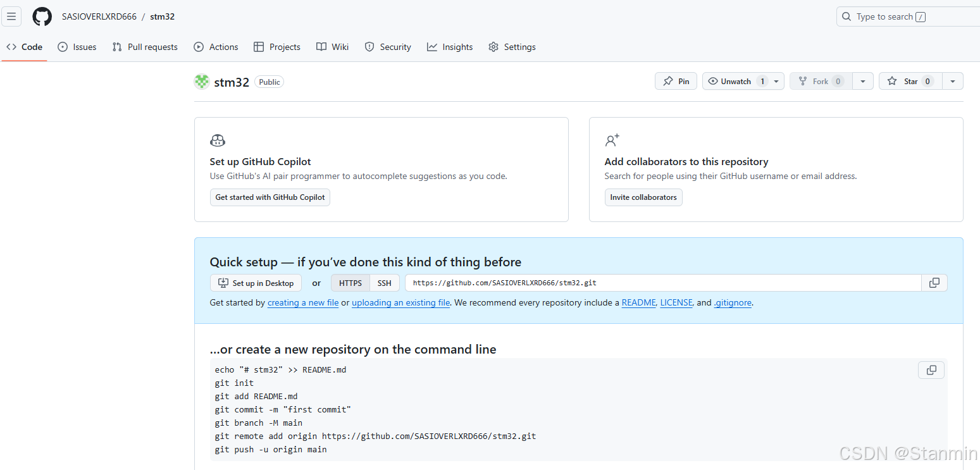This screenshot has width=980, height=470.
Task: Click the Star count badge
Action: [927, 81]
